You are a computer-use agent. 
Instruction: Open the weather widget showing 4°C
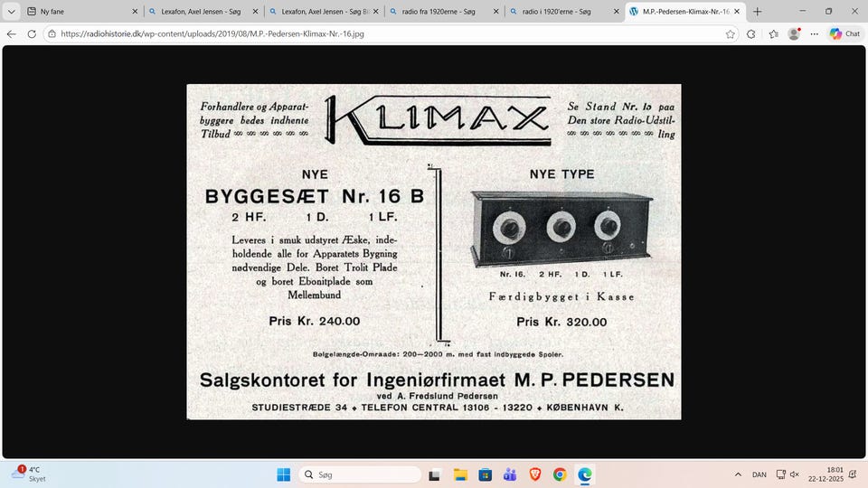[x=29, y=474]
